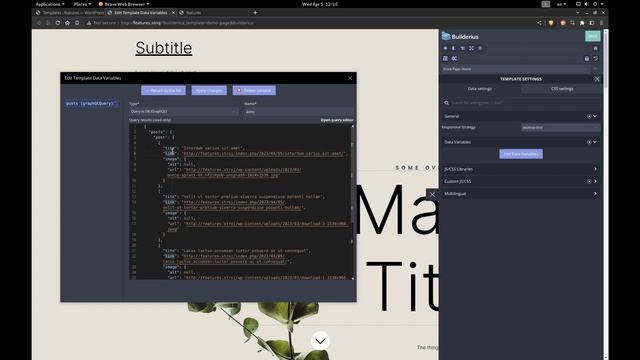640x360 pixels.
Task: Open the Responsive Strategy dropdown
Action: [x=560, y=128]
